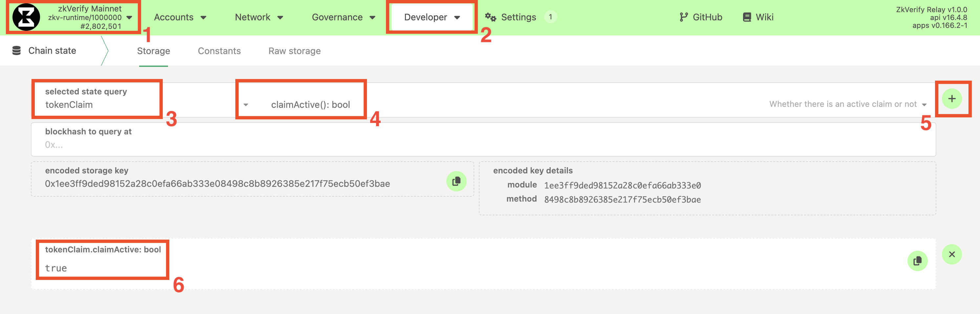Click the Settings gears icon
The image size is (980, 314).
click(x=490, y=17)
